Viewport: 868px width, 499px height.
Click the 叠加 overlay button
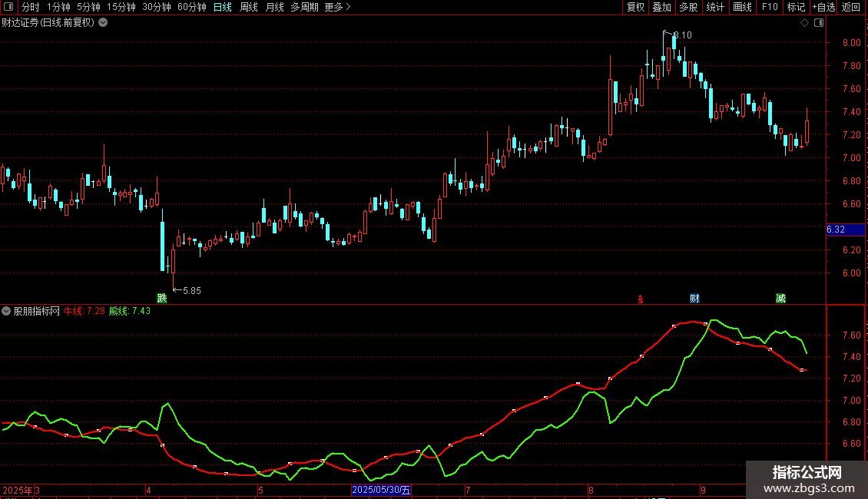tap(661, 7)
